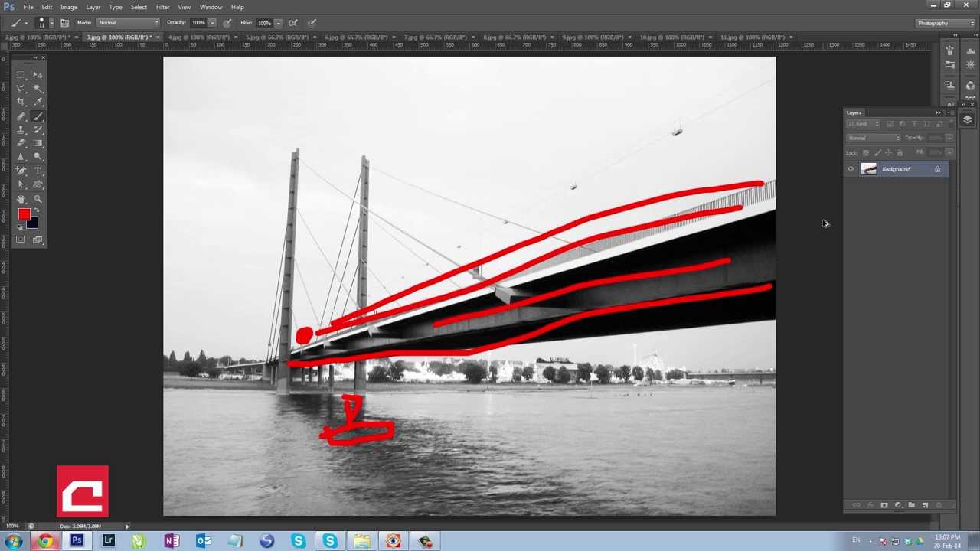Toggle Quick Mask mode in the toolbox
980x551 pixels.
(21, 240)
